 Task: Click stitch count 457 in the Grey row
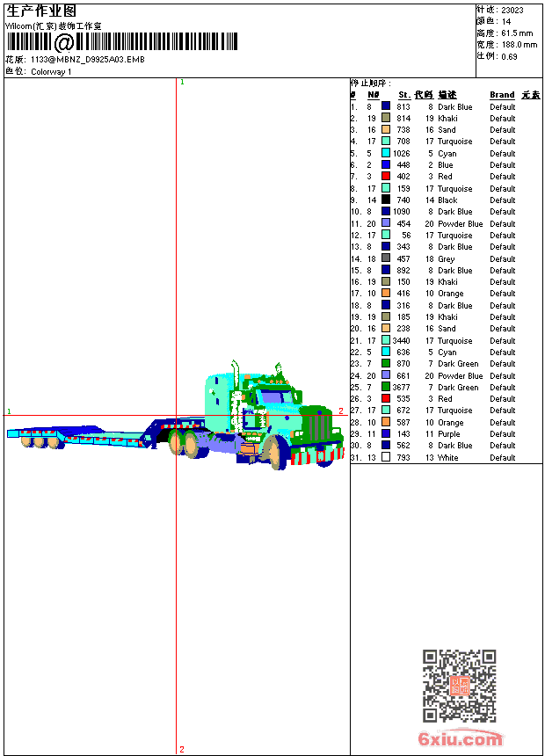pyautogui.click(x=403, y=259)
